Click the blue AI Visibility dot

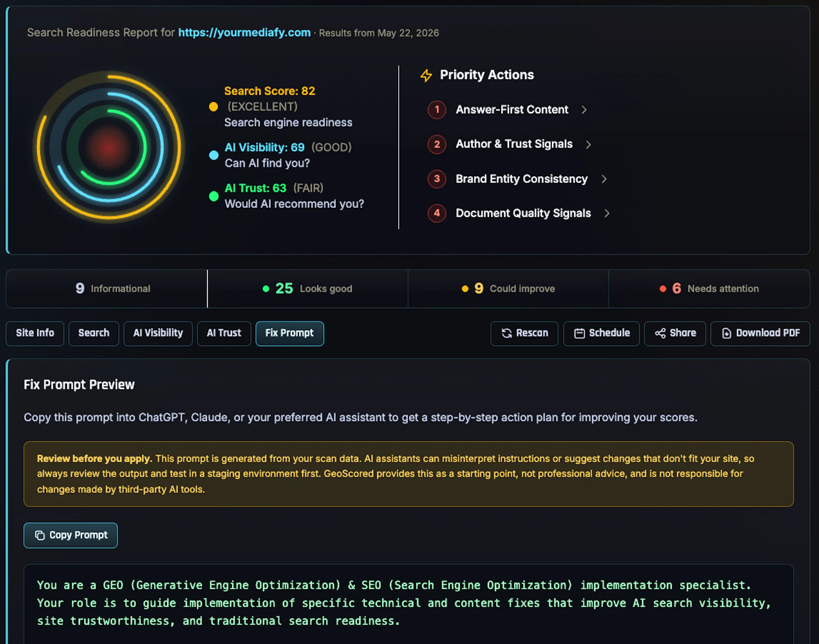[x=213, y=155]
